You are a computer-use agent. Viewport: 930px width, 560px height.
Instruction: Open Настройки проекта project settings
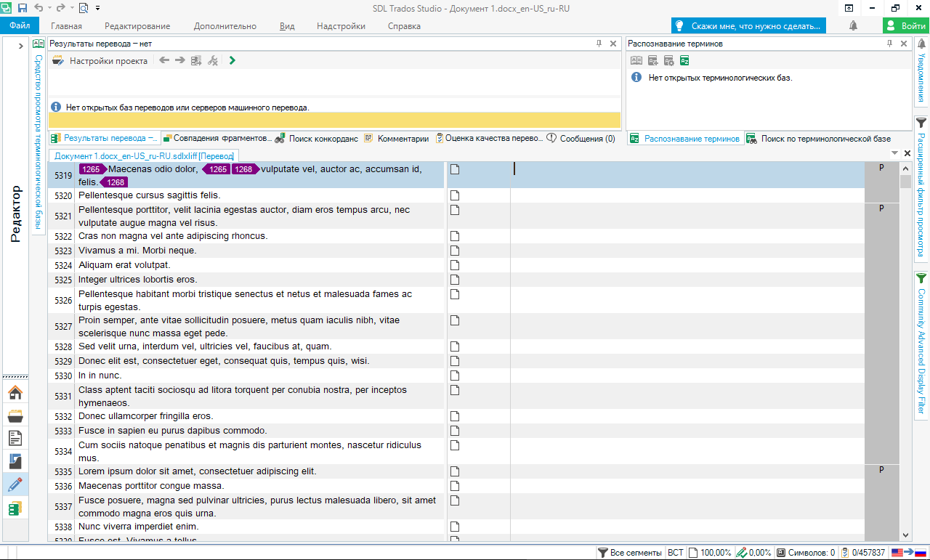108,61
